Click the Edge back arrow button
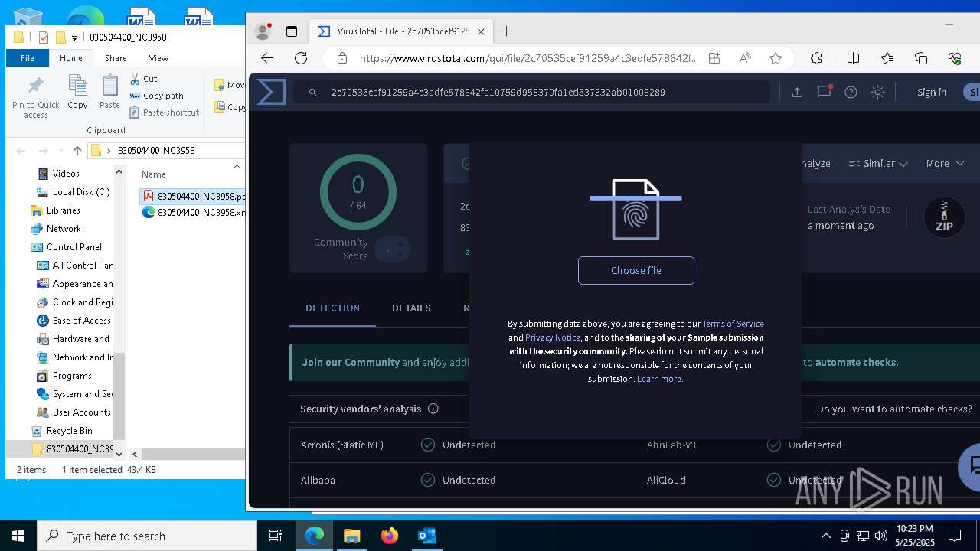The image size is (980, 551). click(x=267, y=58)
